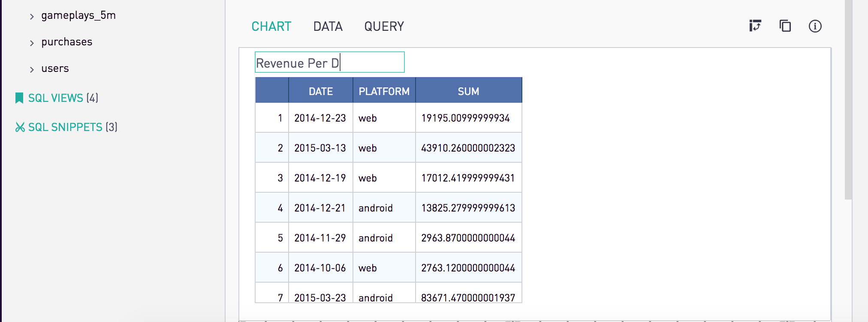Click platform cell 'web' in row 3

coord(384,178)
